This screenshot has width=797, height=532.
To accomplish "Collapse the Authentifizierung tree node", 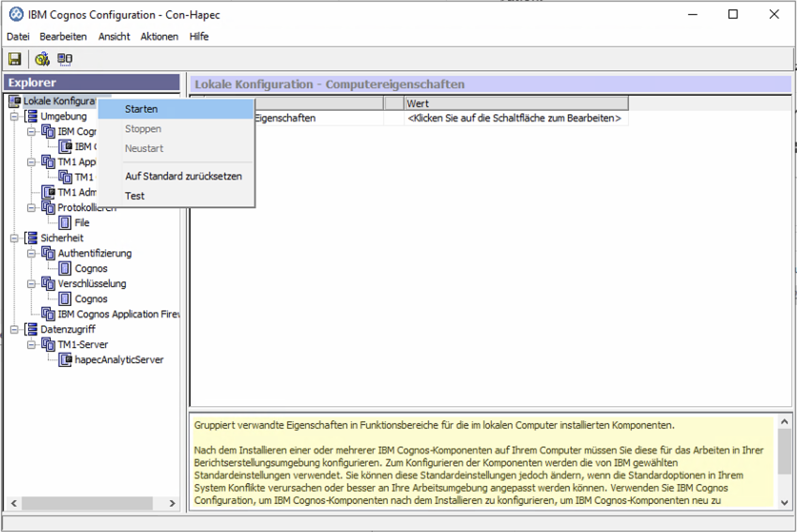I will 31,253.
